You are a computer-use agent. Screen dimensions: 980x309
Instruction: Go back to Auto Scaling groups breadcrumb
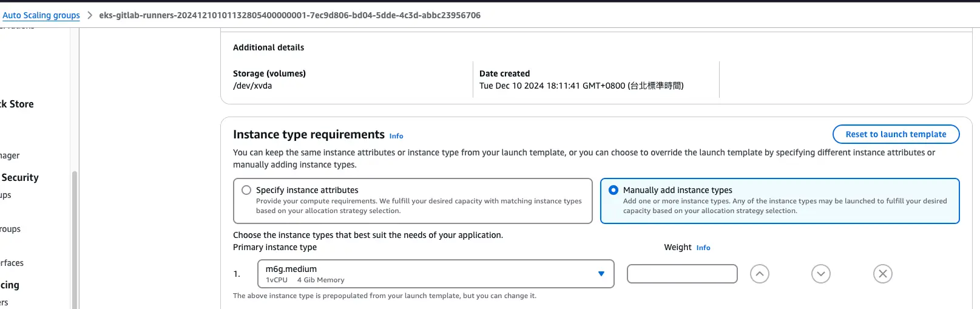(x=41, y=15)
